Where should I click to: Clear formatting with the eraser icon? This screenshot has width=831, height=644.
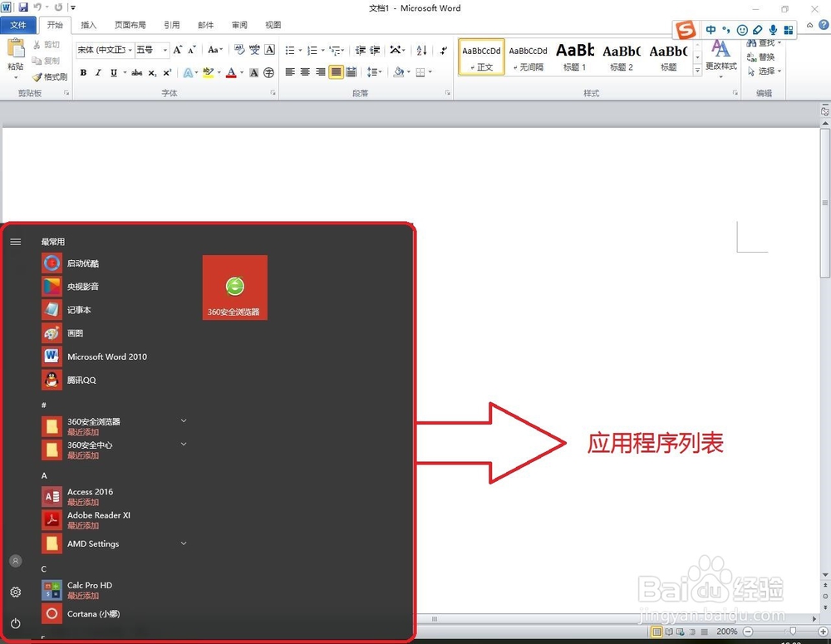(239, 50)
